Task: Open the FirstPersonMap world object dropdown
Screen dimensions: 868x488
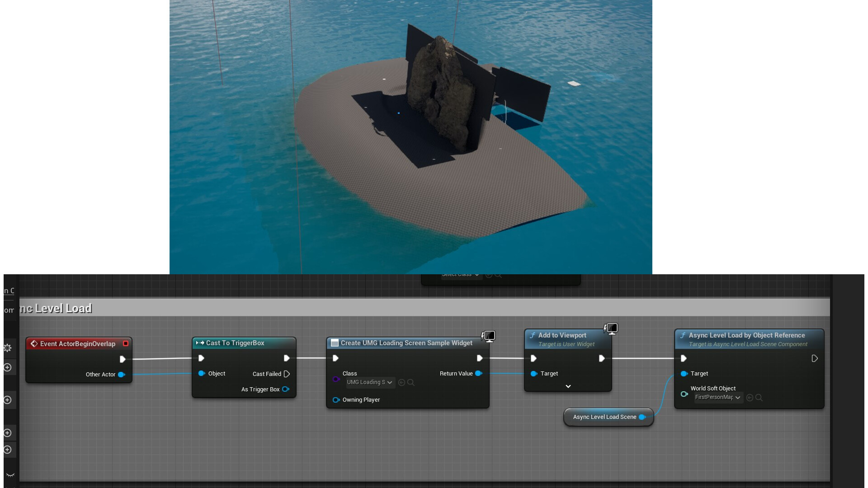Action: click(718, 398)
